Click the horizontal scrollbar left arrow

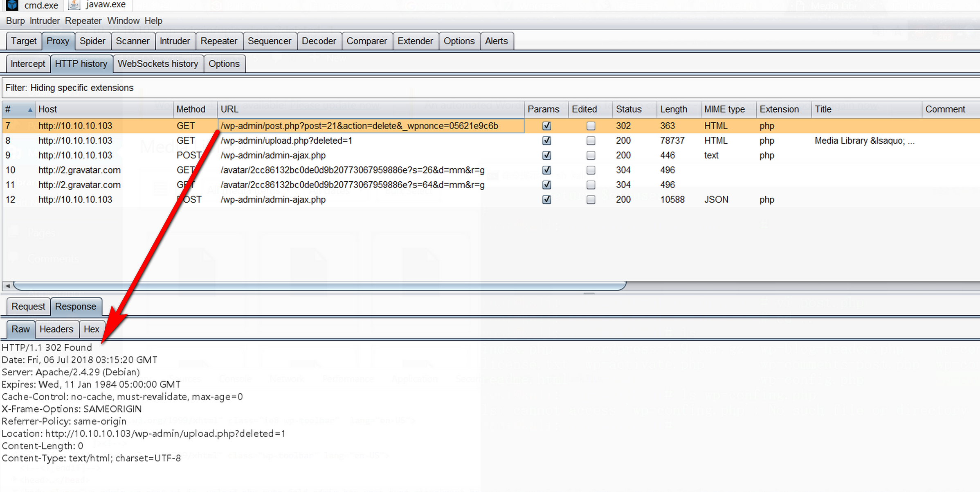coord(7,286)
